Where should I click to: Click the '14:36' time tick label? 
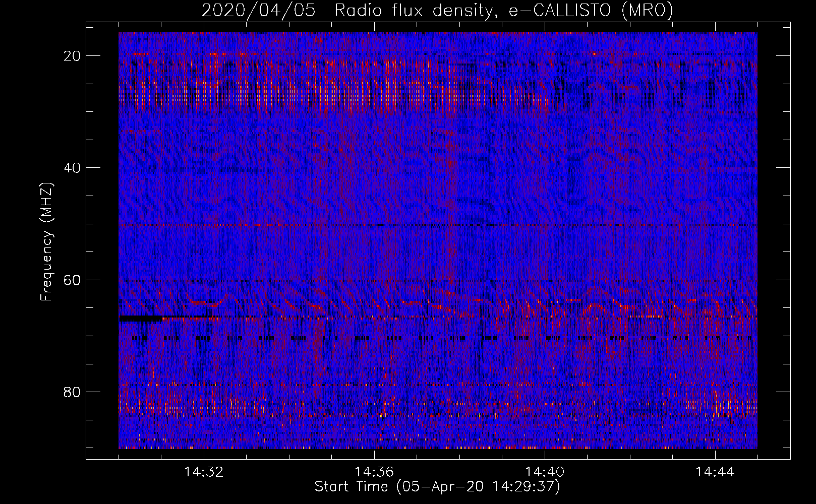click(x=374, y=472)
